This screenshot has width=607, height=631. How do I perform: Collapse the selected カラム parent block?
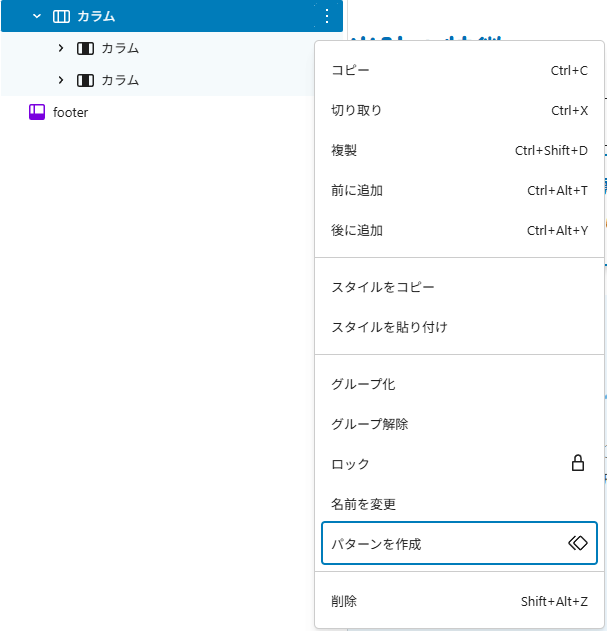tap(37, 16)
